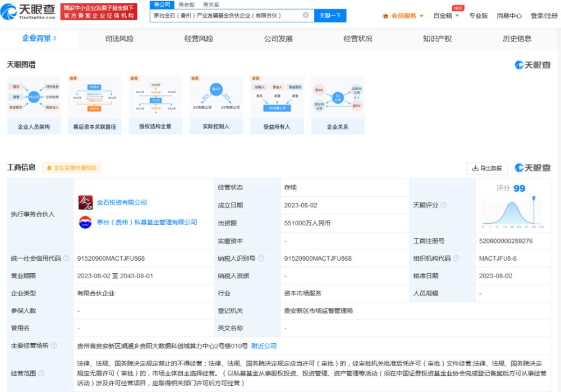
Task: Open the help icon beside 经营范围
Action: (x=41, y=373)
